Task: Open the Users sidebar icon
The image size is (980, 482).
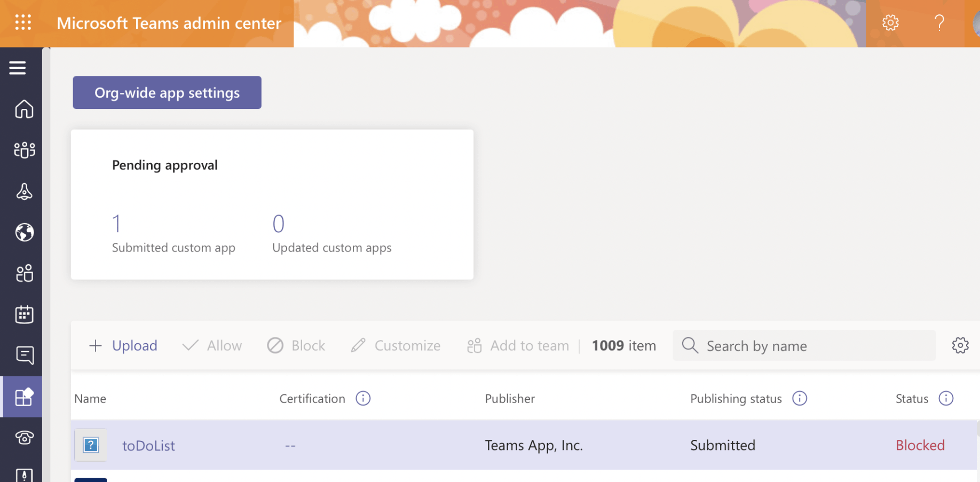Action: [24, 273]
